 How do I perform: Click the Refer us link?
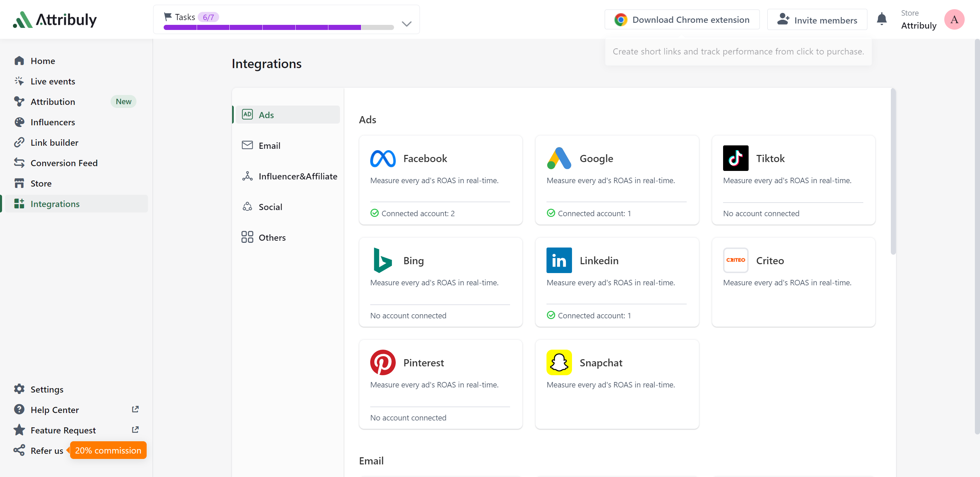click(46, 450)
